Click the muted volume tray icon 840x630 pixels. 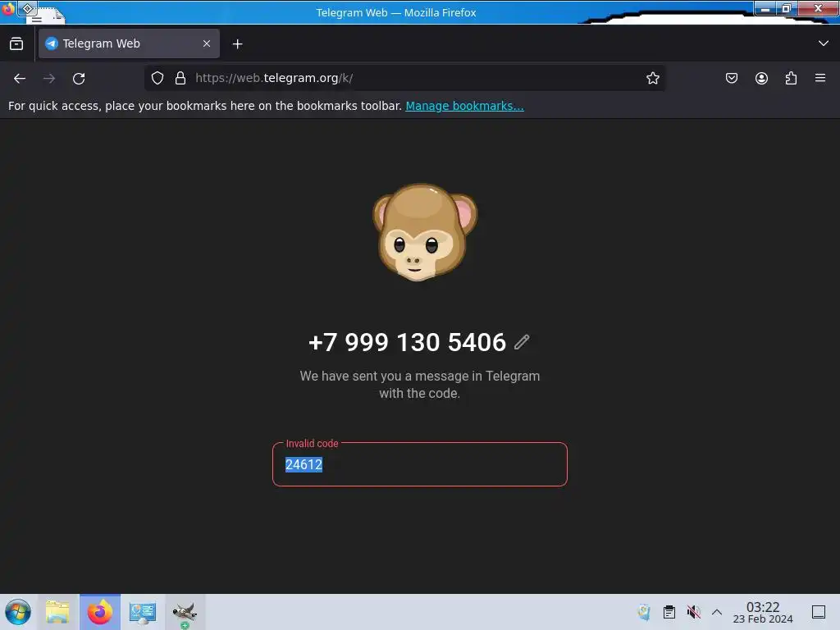click(693, 612)
